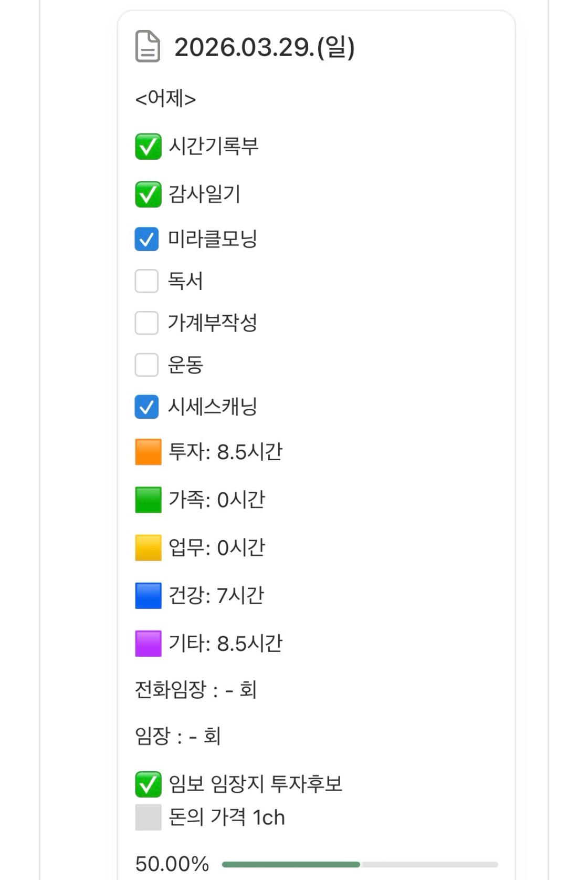This screenshot has width=588, height=880.
Task: Check the 독서 checkbox
Action: point(146,281)
